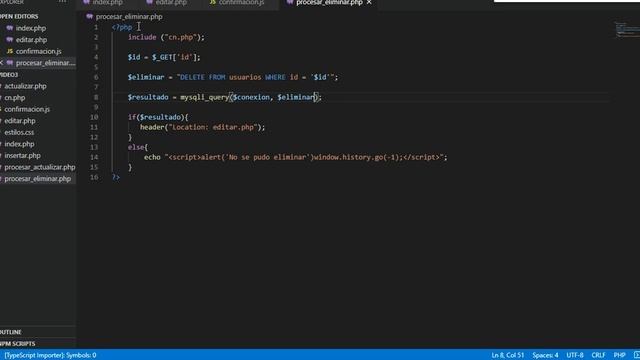Viewport: 640px width, 360px height.
Task: Close the procesar_eliminar.php tab
Action: 369,2
